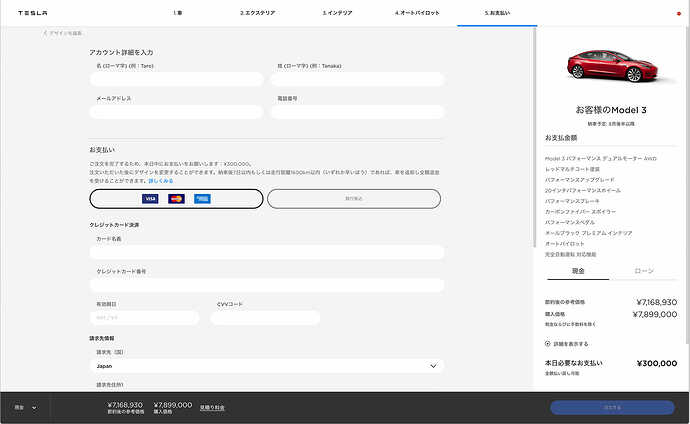Click ¥7,168,930 price in bottom bar
The image size is (690, 424).
click(125, 405)
